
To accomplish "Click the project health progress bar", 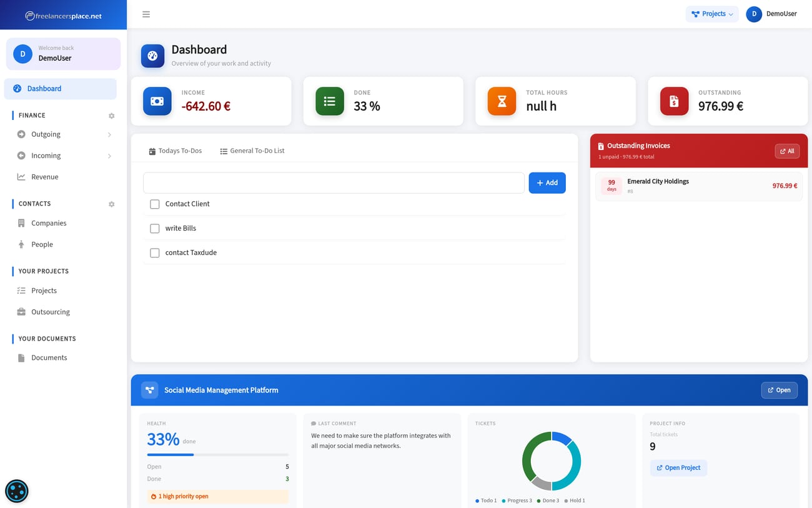I will 218,455.
